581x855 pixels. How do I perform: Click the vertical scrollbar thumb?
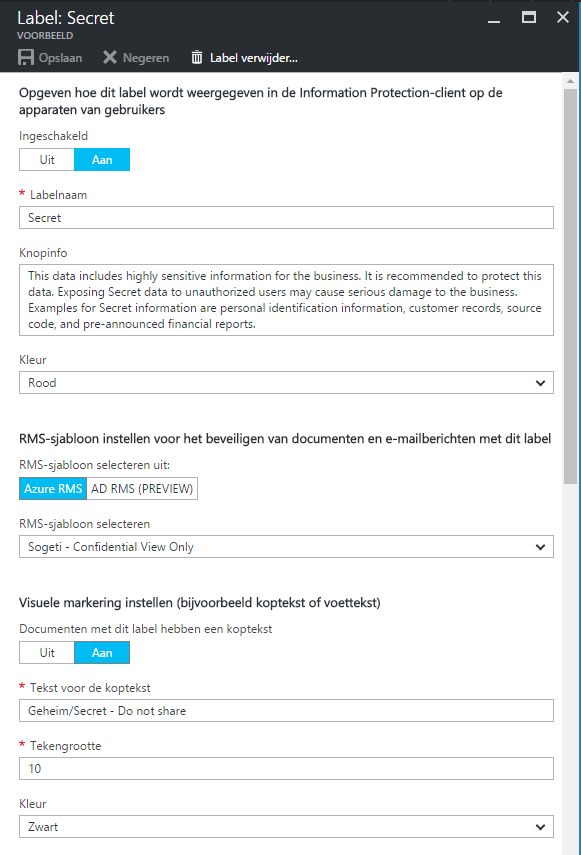[x=570, y=286]
